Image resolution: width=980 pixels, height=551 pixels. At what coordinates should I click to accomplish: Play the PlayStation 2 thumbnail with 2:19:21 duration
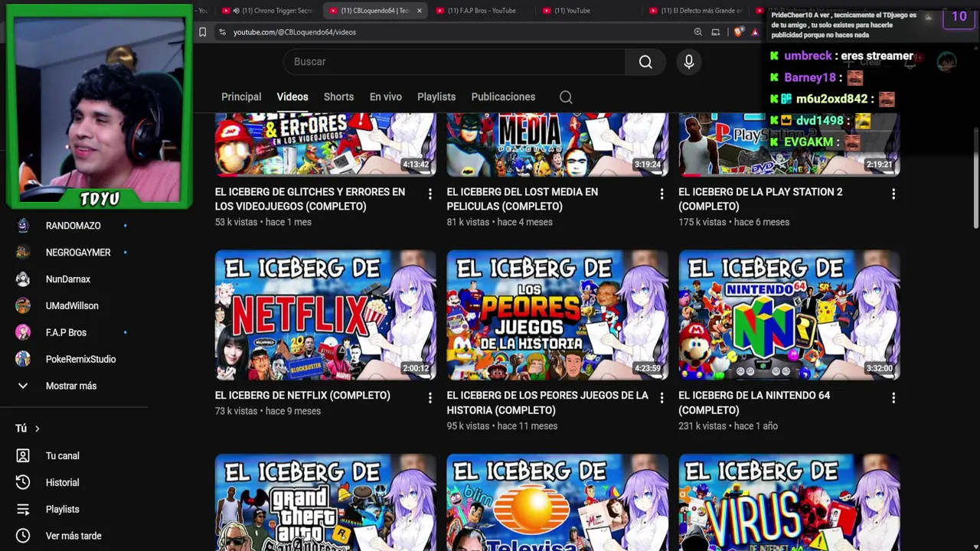(789, 145)
